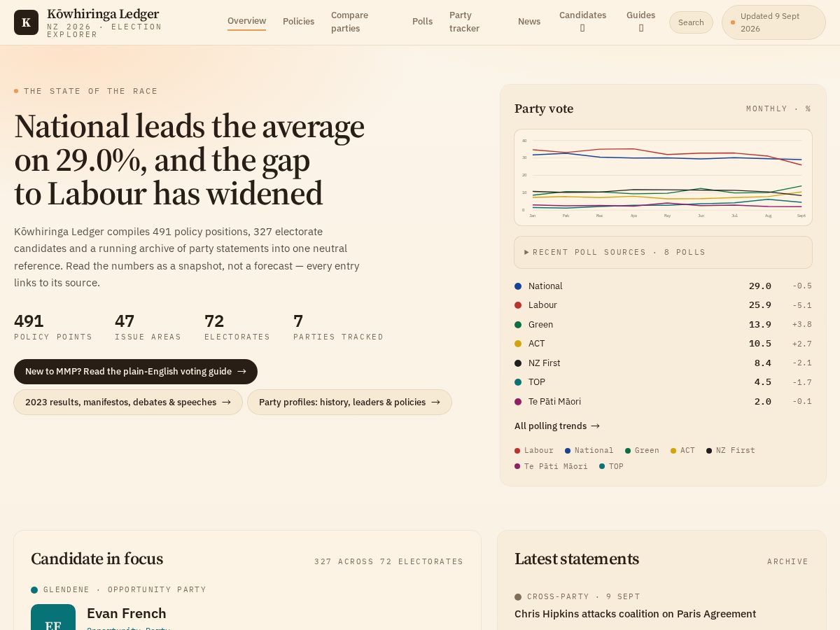Viewport: 840px width, 630px height.
Task: Open 2023 results, manifestos, debates & speeches
Action: coord(128,402)
